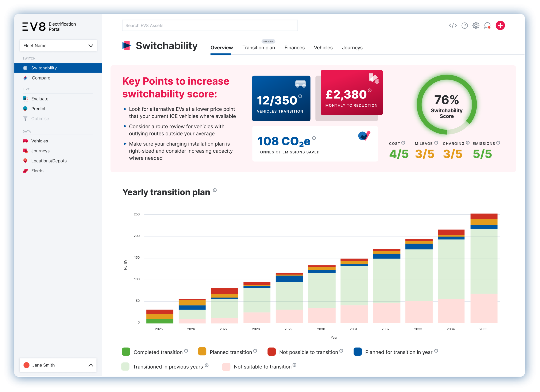Expand the Jane Smith user menu chevron
This screenshot has height=392, width=540.
91,365
